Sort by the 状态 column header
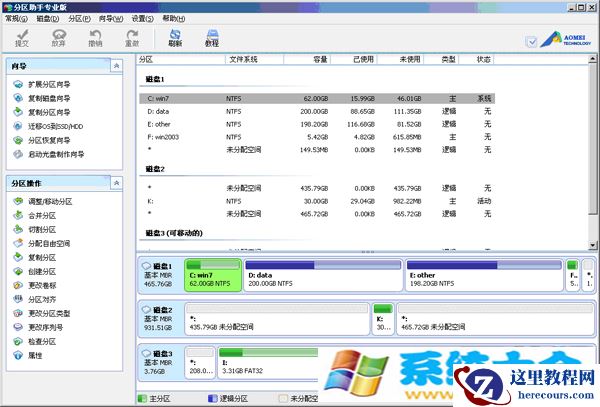This screenshot has width=600, height=407. pos(477,59)
